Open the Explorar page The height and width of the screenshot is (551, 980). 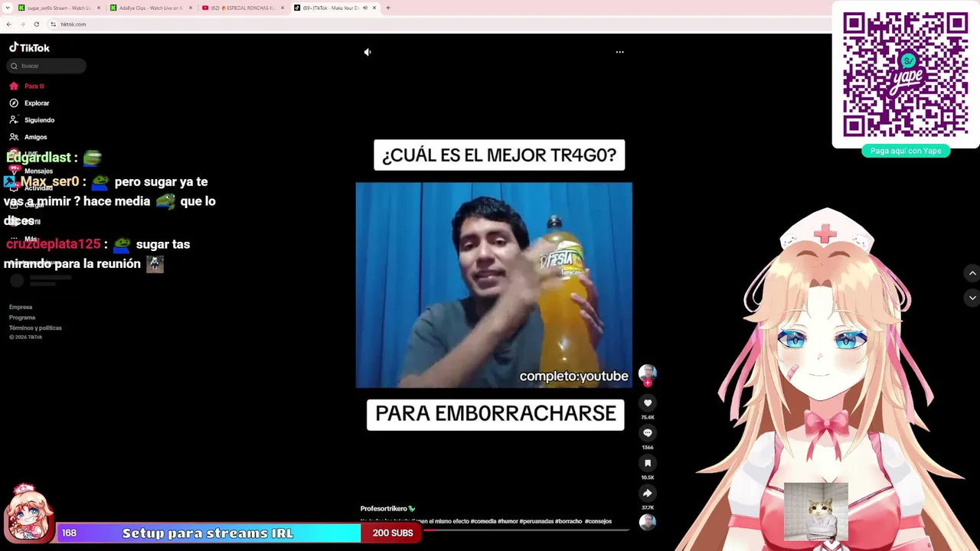point(36,103)
